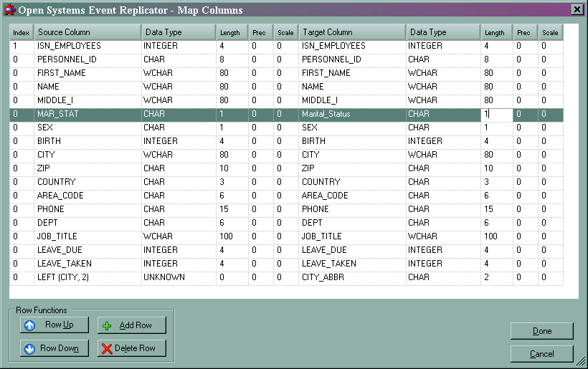Image resolution: width=588 pixels, height=369 pixels.
Task: Click the target Prec column header
Action: coord(526,32)
